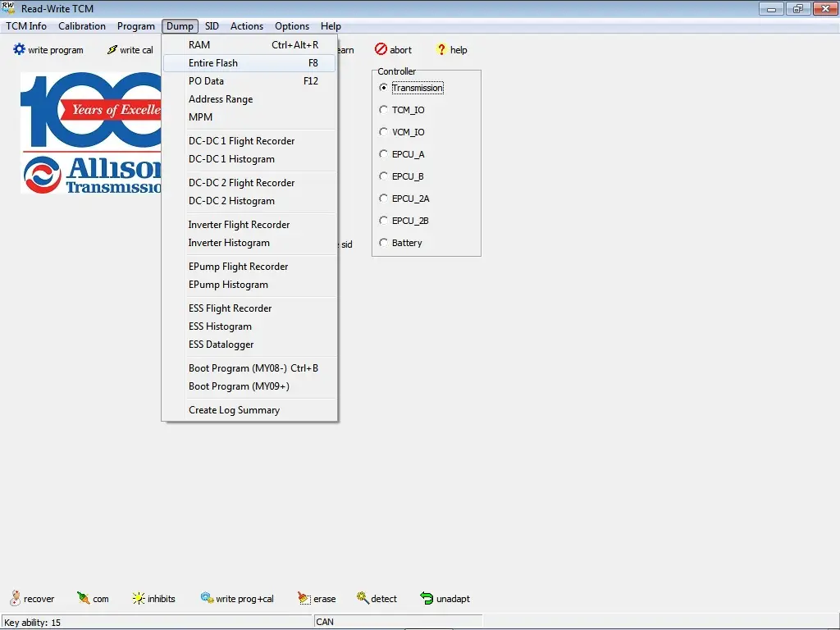Screen dimensions: 840x630
Task: Click the green unadapt arrow icon
Action: coord(427,599)
